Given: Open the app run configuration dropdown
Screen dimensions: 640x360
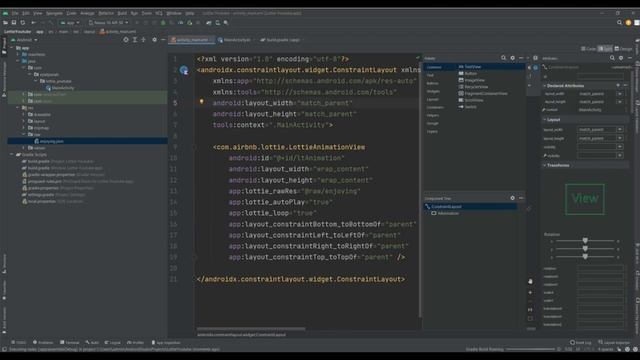Looking at the screenshot, I should coord(70,23).
